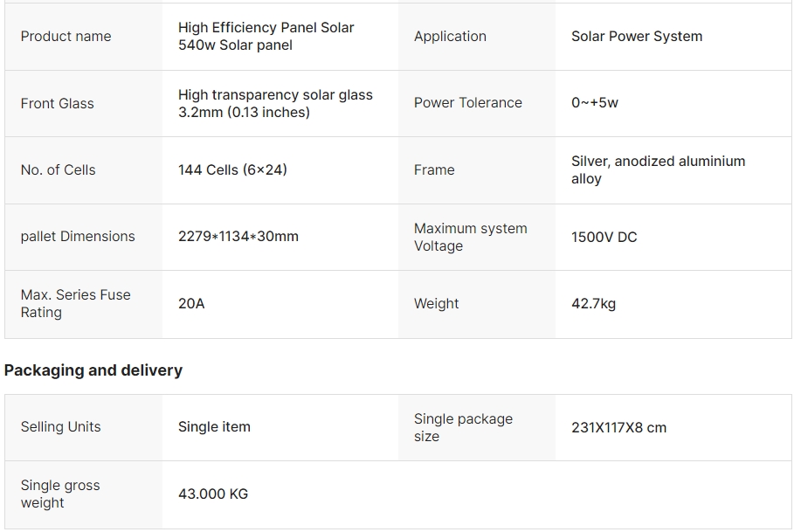The height and width of the screenshot is (532, 794).
Task: Select the '43.000 KG' gross weight value
Action: point(213,494)
